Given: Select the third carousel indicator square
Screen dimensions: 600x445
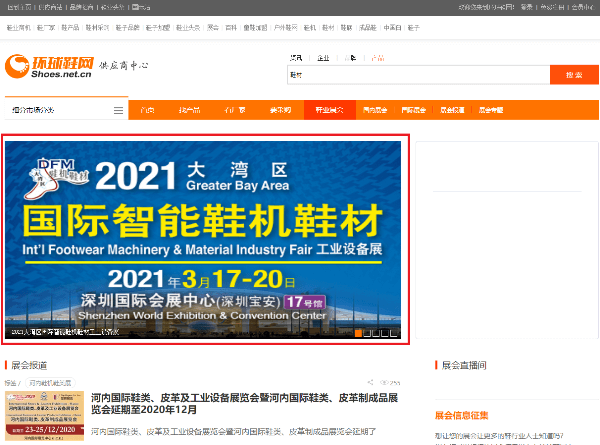Looking at the screenshot, I should [x=376, y=333].
